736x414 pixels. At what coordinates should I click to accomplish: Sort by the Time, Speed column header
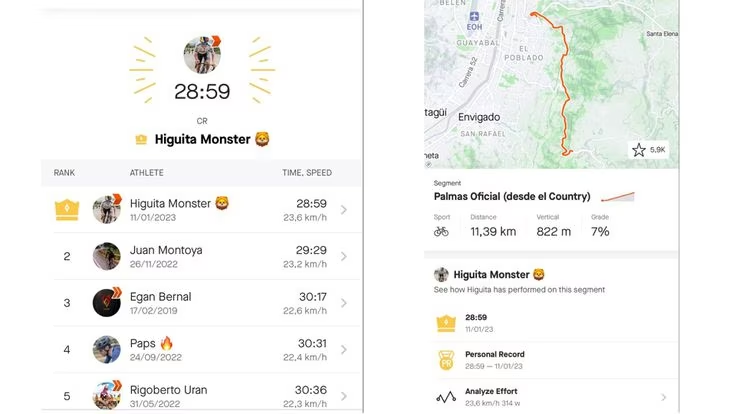point(307,173)
